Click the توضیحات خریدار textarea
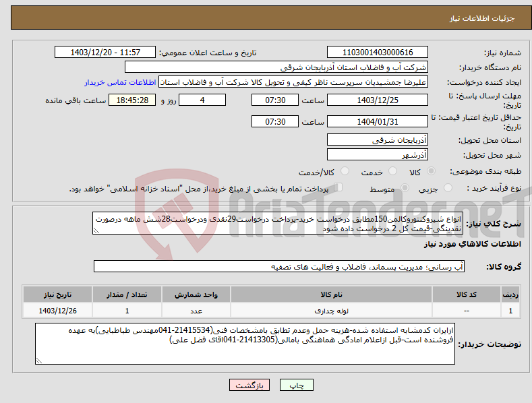 pyautogui.click(x=245, y=344)
